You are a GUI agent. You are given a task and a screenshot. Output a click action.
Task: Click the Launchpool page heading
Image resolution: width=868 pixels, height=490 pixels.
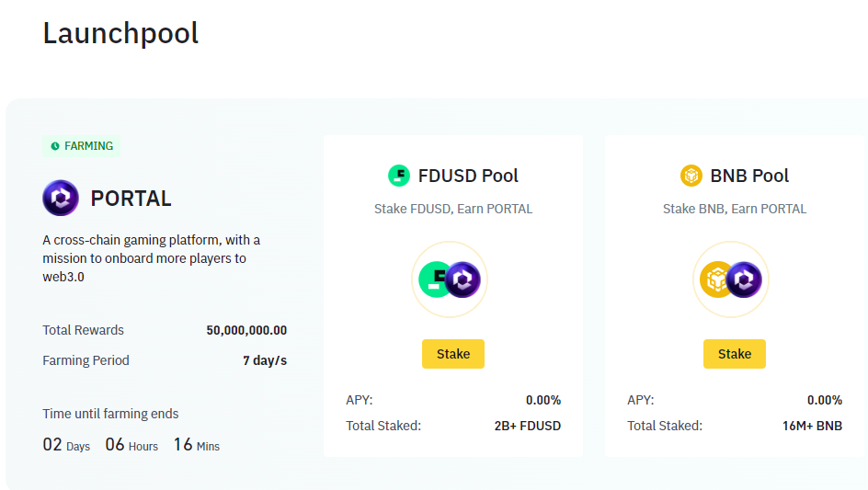(120, 33)
